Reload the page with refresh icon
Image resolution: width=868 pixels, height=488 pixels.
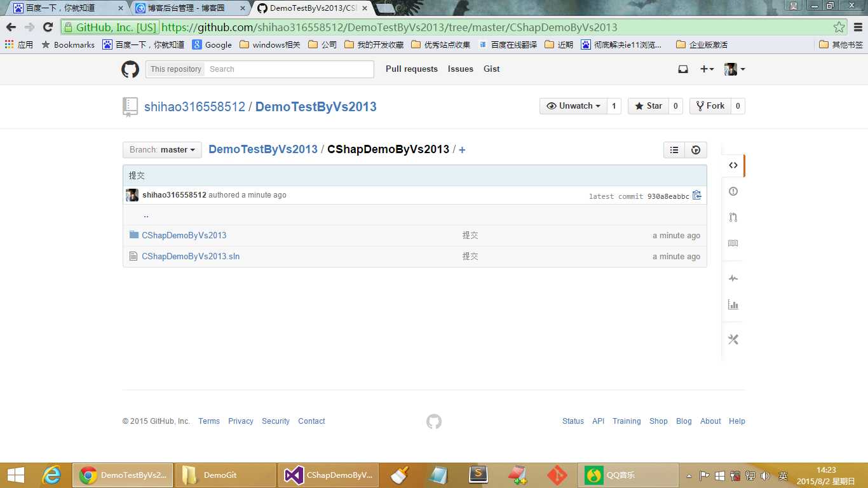(x=48, y=27)
